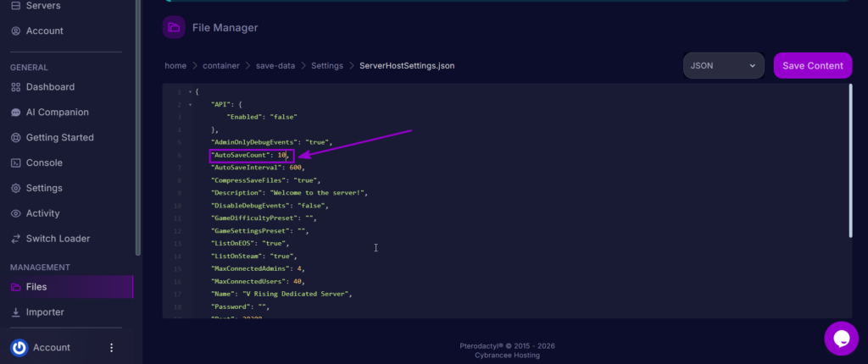
Task: Click the GameDifficultyPreset key
Action: 256,218
